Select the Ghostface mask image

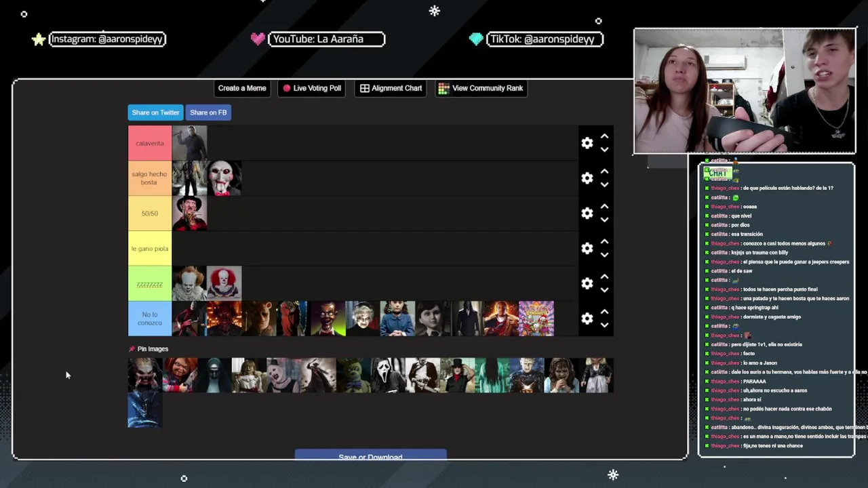click(x=388, y=375)
